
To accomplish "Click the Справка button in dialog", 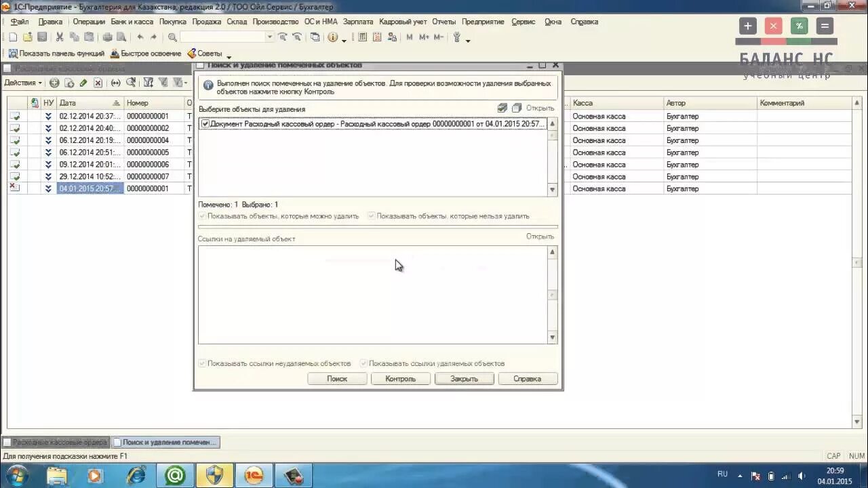I will [x=527, y=379].
